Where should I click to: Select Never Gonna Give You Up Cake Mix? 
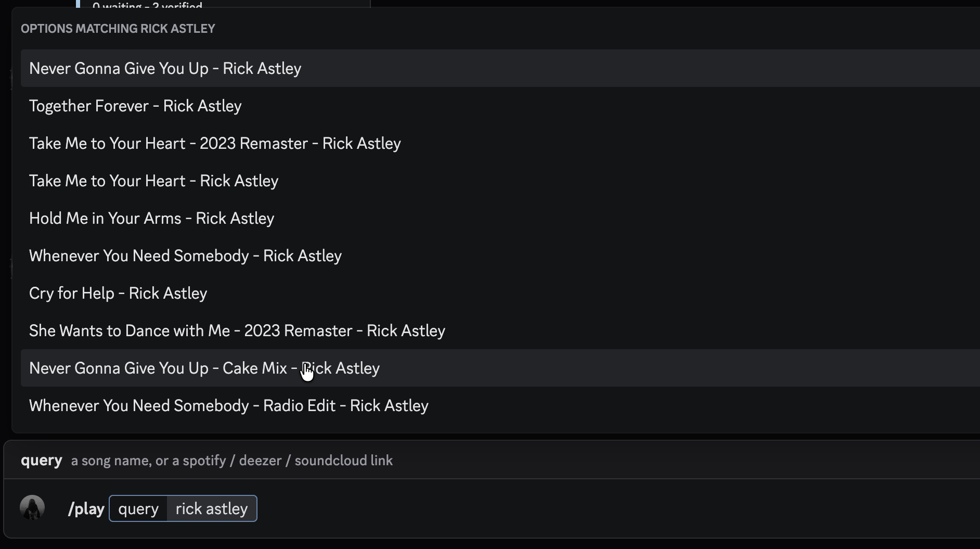point(500,368)
